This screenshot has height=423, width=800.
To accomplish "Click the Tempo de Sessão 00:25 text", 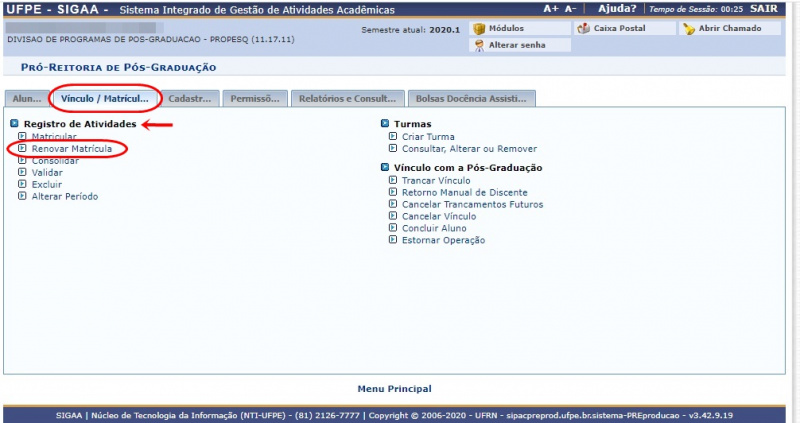I will [x=696, y=9].
